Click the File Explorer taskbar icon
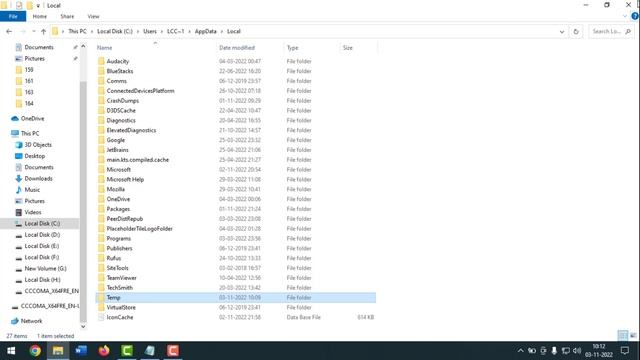Viewport: 640px width, 360px height. point(58,351)
